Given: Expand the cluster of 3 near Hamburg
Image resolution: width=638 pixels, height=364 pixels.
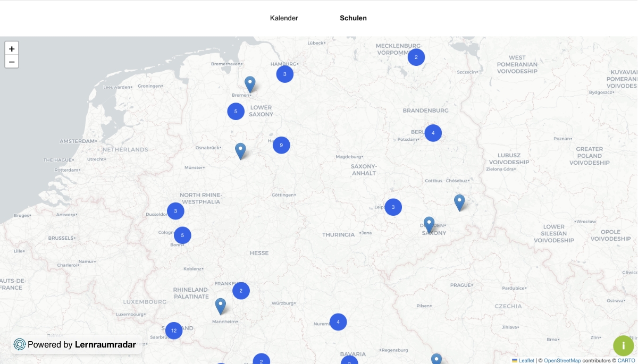Looking at the screenshot, I should (284, 74).
